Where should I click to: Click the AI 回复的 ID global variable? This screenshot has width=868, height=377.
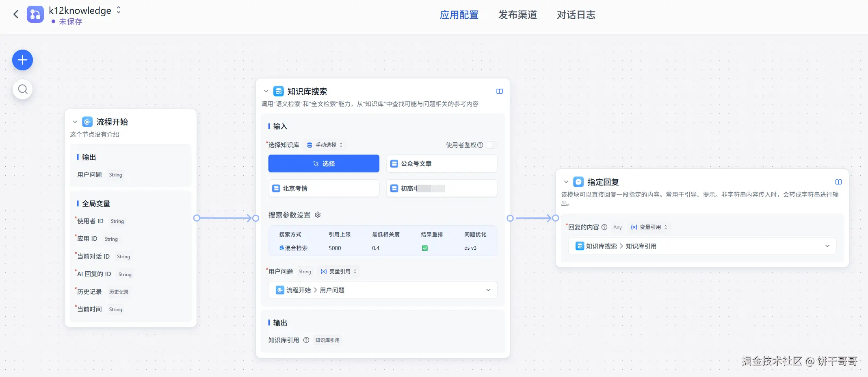pos(94,274)
